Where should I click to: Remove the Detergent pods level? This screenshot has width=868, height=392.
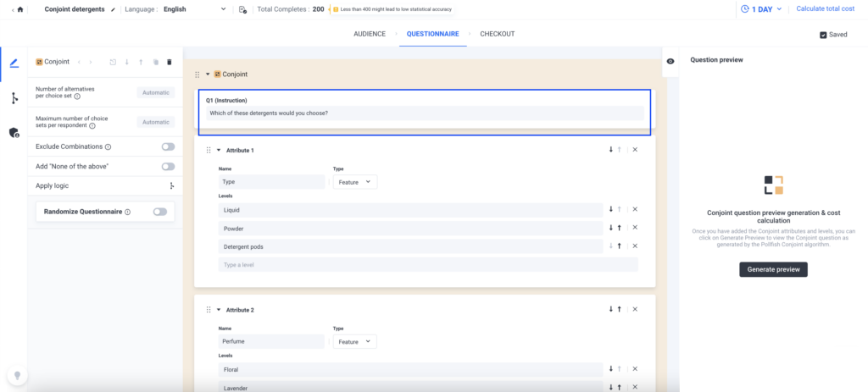coord(635,246)
